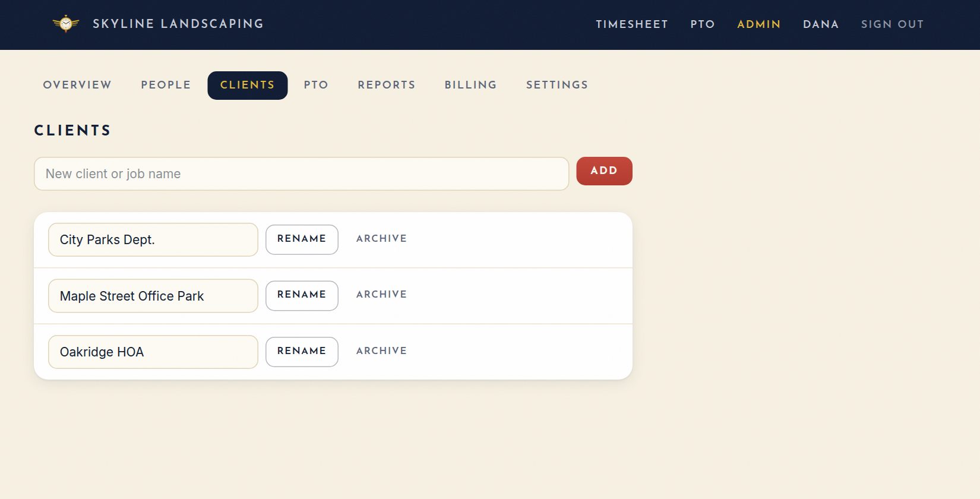
Task: Archive the Maple Street Office Park client
Action: coord(382,295)
